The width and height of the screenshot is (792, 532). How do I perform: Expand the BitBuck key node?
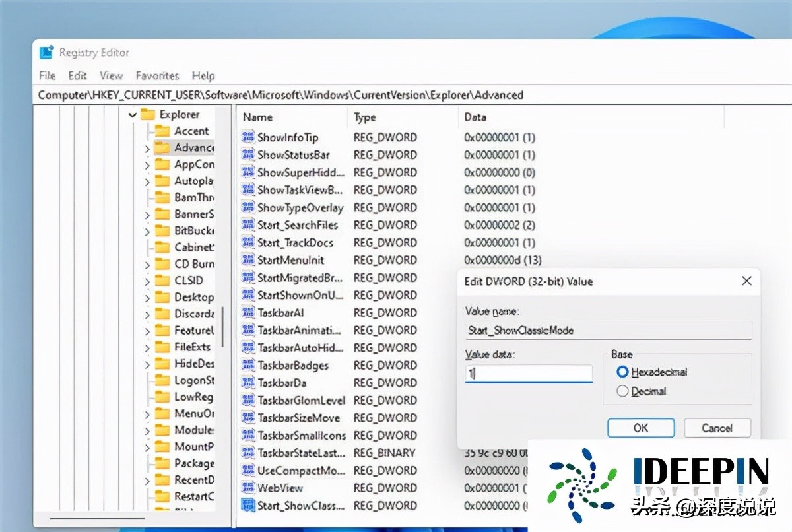pos(147,231)
